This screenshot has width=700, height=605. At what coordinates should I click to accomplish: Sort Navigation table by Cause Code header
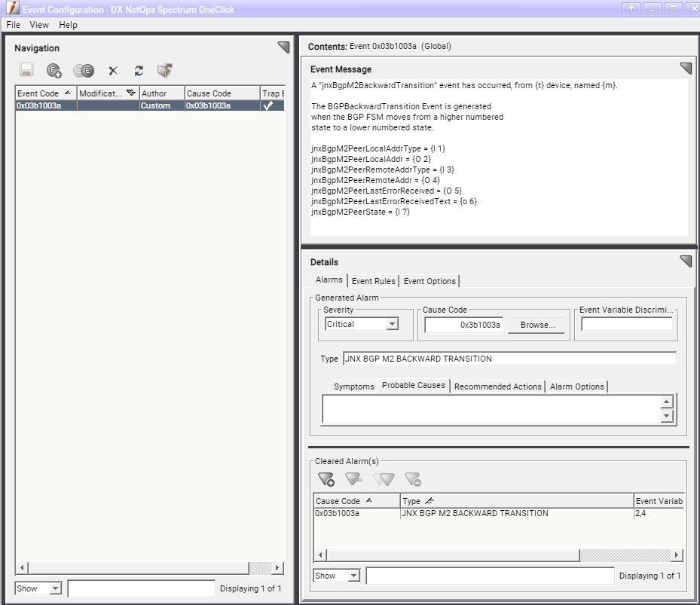pyautogui.click(x=222, y=93)
